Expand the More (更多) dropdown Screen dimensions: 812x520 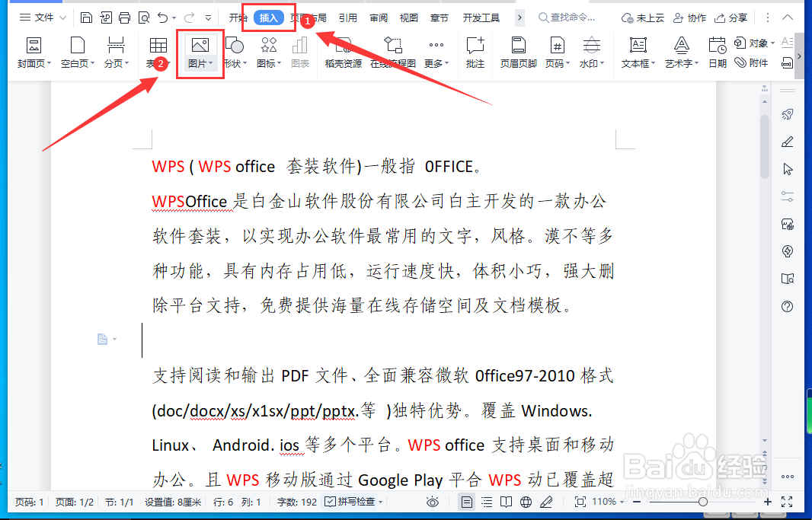446,64
